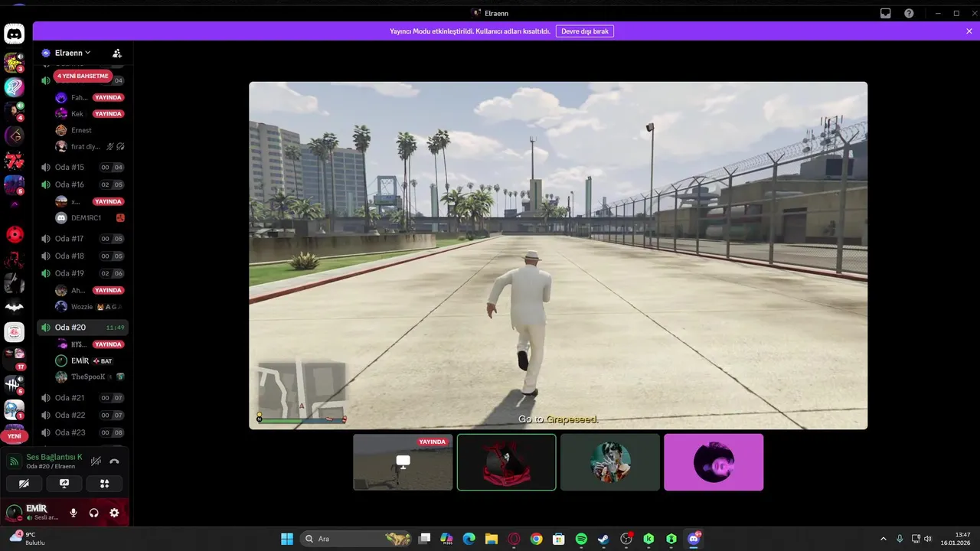Join voice channel Oda #15

(83, 167)
